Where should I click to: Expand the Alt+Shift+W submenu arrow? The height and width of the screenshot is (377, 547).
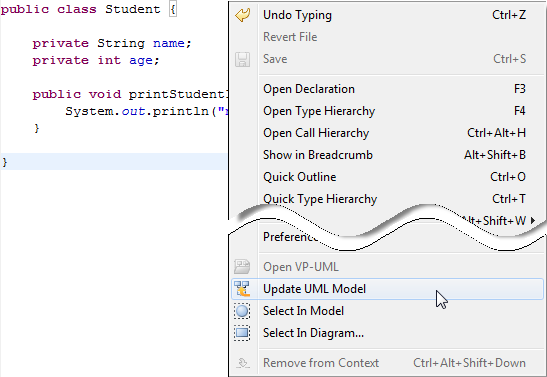pos(533,220)
